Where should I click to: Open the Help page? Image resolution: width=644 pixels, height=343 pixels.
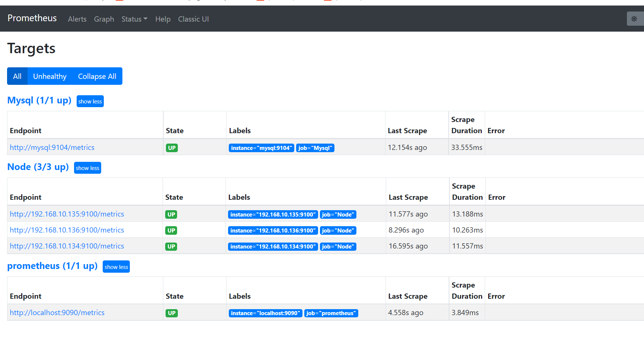(x=163, y=19)
